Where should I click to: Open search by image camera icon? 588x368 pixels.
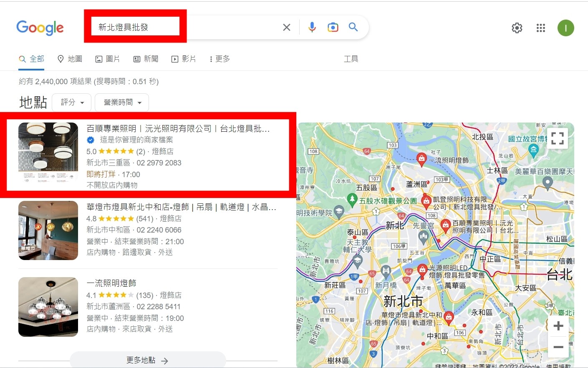(333, 28)
